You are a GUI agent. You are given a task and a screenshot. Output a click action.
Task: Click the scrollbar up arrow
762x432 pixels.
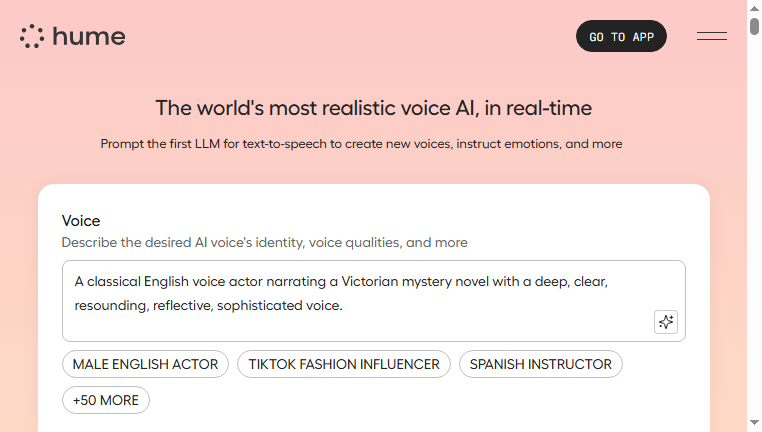754,8
